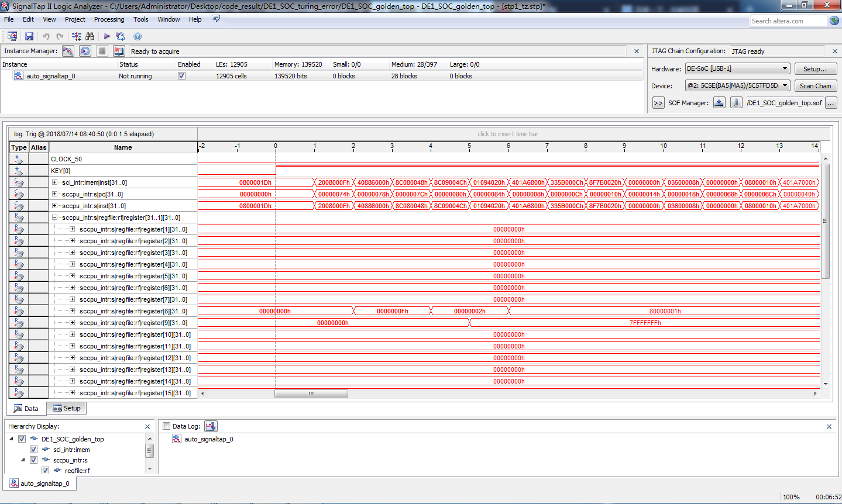Click the first toolbar icon left of Save

tap(12, 36)
